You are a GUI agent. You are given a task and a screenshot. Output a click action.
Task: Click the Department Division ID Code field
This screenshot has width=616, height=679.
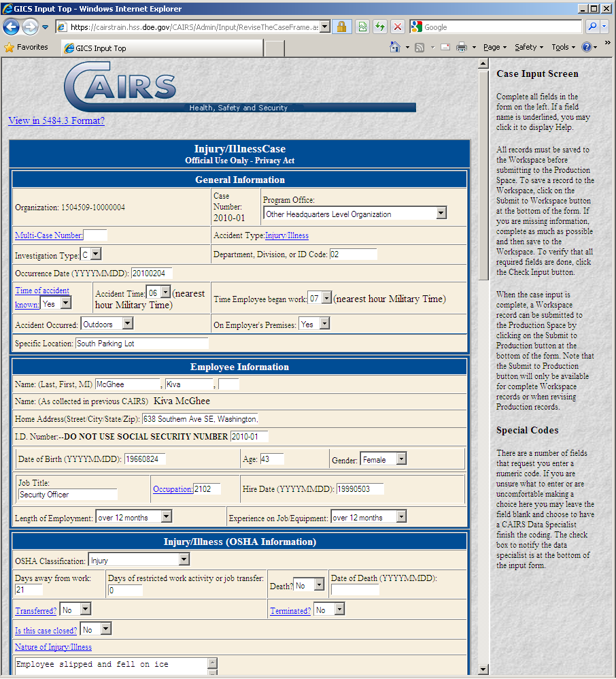[354, 254]
